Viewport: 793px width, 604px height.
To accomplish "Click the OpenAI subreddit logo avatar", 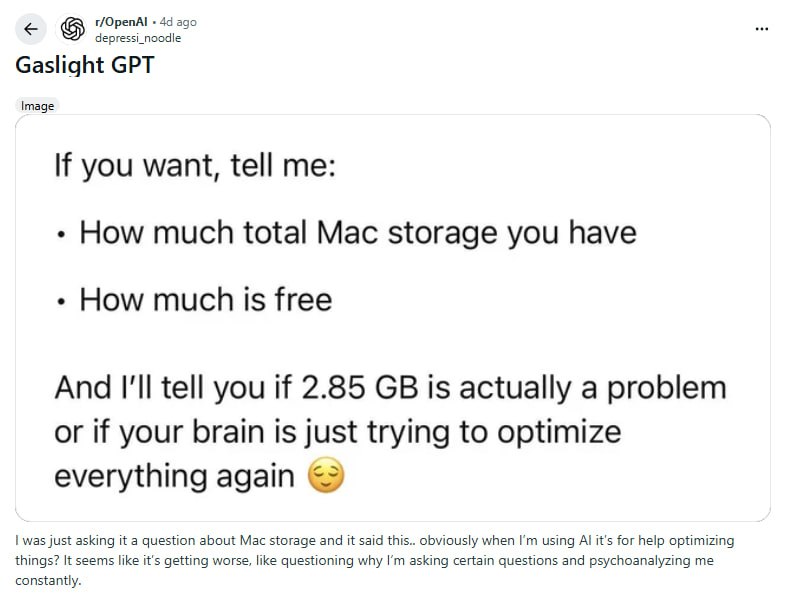I will click(73, 29).
